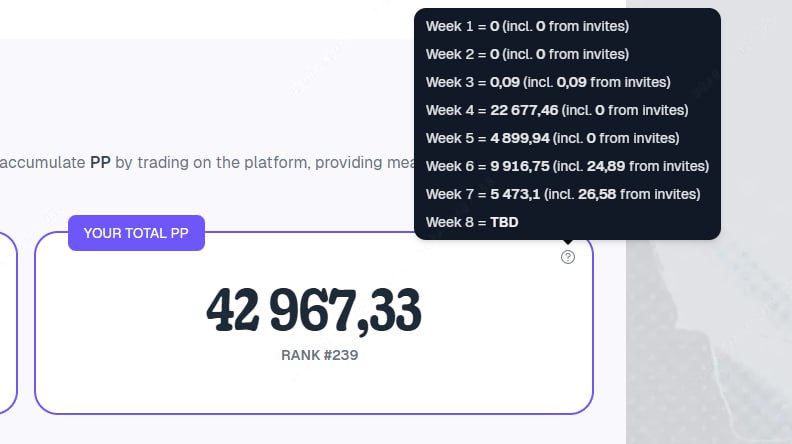The width and height of the screenshot is (792, 444).
Task: Click the tooltip arrow pointer above help icon
Action: click(x=568, y=242)
